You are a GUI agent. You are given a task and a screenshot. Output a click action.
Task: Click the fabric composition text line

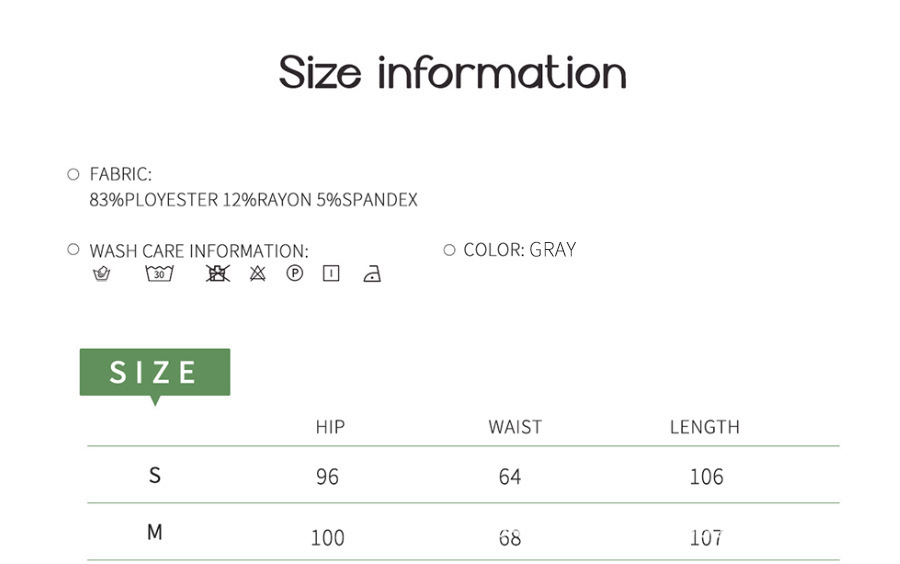253,200
